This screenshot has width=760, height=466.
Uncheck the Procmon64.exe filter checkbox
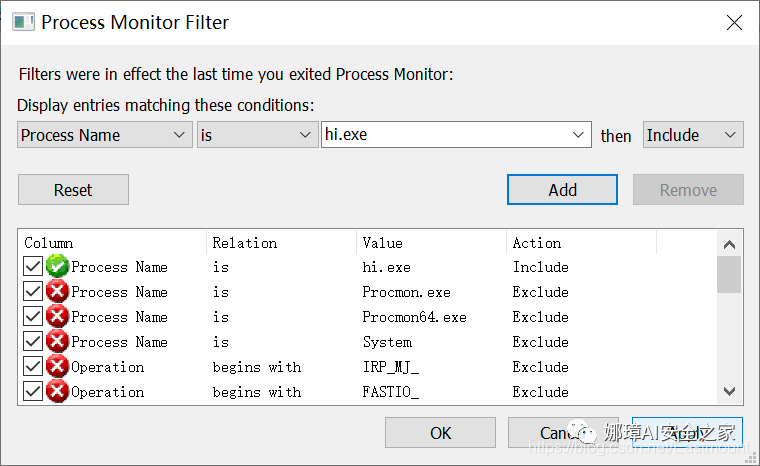[x=33, y=317]
